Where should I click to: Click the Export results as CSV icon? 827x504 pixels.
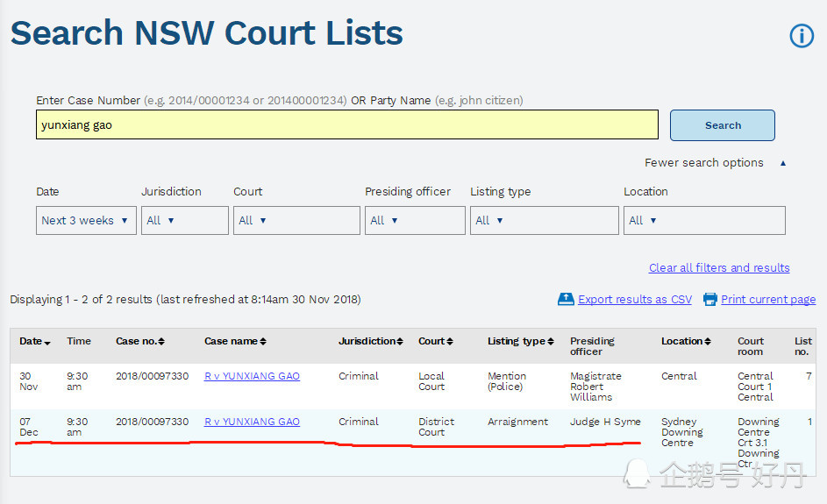coord(566,299)
